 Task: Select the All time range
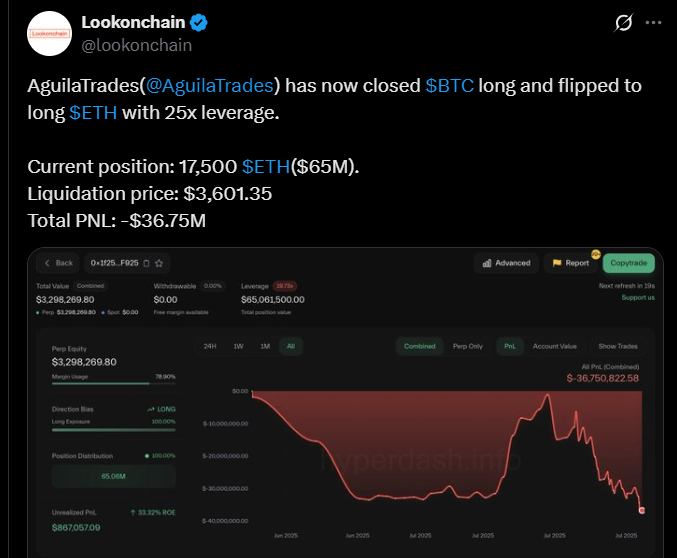[291, 346]
